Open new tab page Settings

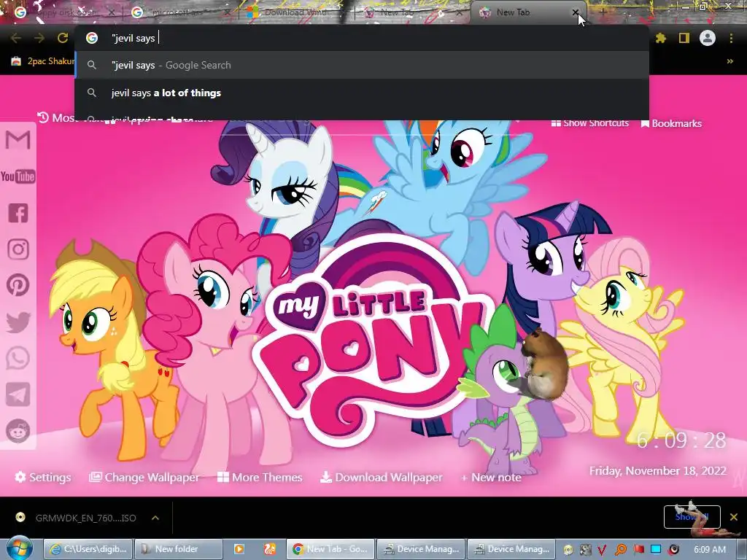pyautogui.click(x=43, y=477)
